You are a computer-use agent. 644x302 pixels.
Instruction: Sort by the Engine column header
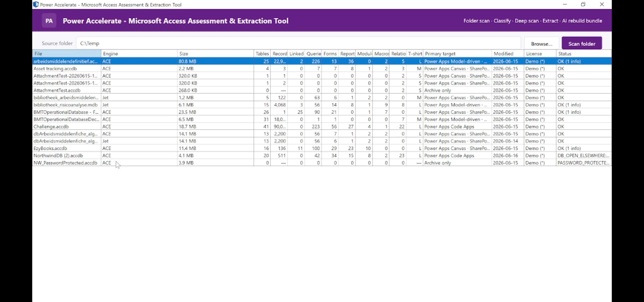pyautogui.click(x=139, y=54)
